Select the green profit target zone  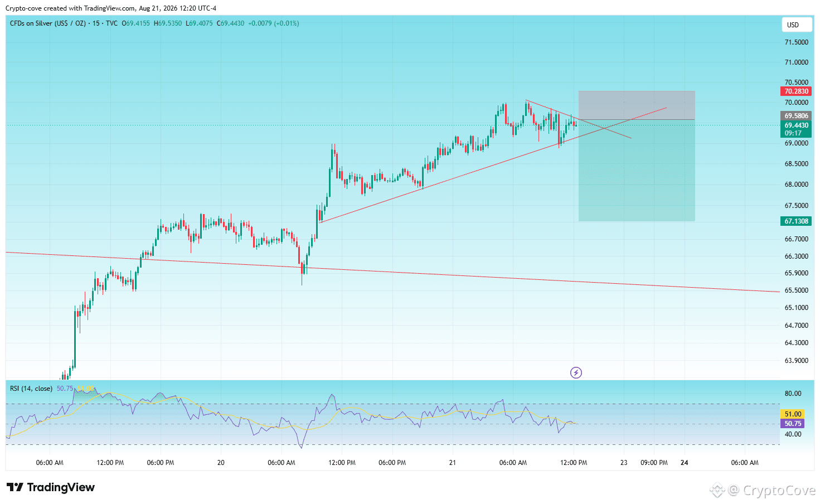point(637,171)
